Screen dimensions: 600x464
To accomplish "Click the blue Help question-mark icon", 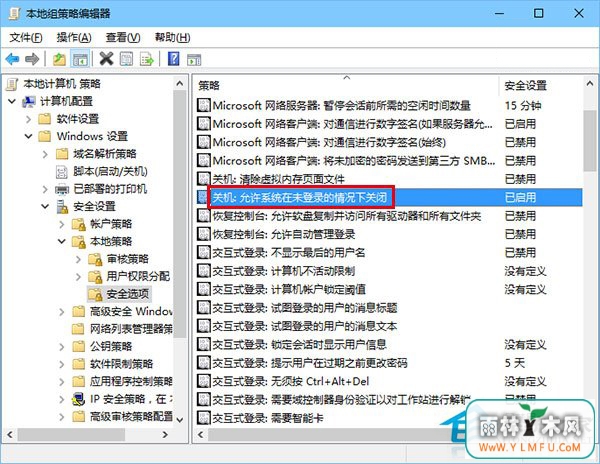I will (173, 59).
